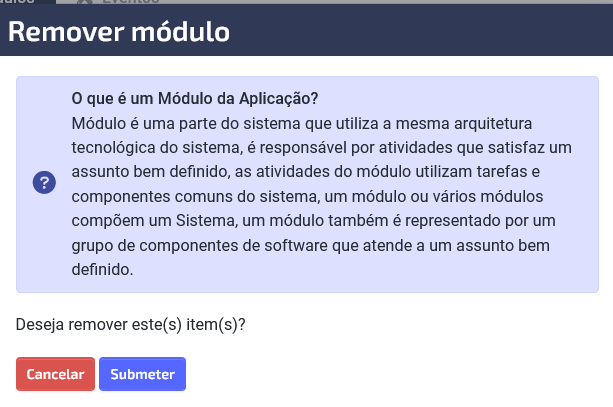Image resolution: width=613 pixels, height=407 pixels.
Task: Click the line starting 'Módulo é uma parte'
Action: pos(302,124)
